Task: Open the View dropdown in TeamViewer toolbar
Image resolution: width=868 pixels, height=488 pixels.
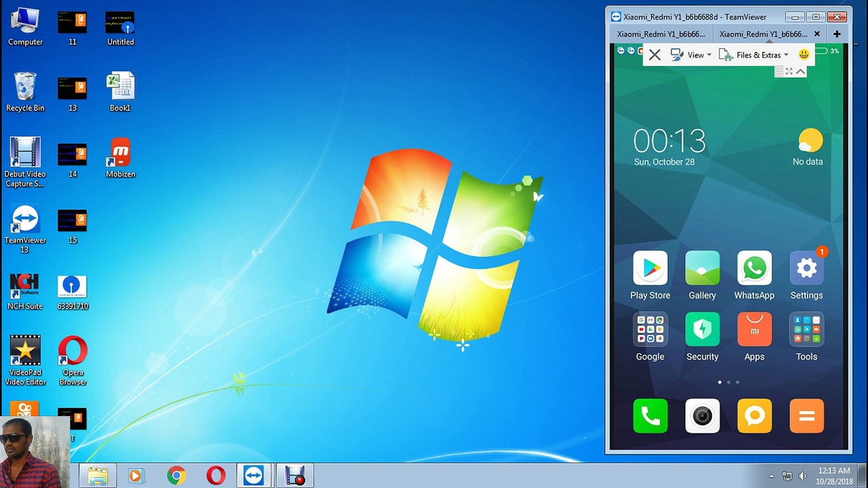Action: (691, 55)
